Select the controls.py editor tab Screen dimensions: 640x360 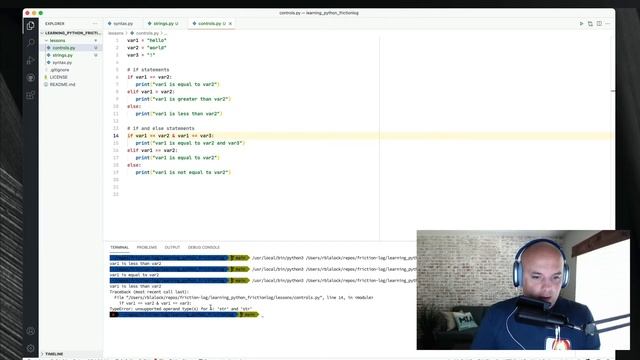[209, 24]
